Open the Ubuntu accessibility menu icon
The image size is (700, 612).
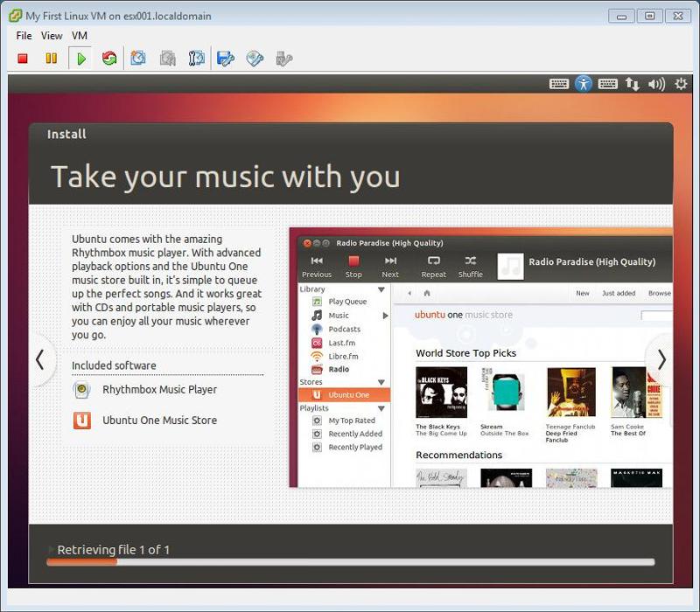pyautogui.click(x=584, y=83)
